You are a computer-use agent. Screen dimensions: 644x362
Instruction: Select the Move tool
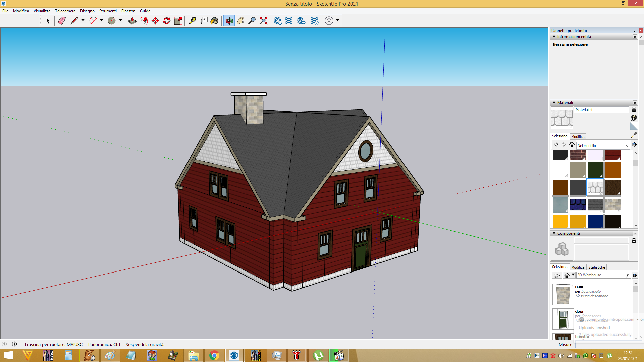click(155, 21)
